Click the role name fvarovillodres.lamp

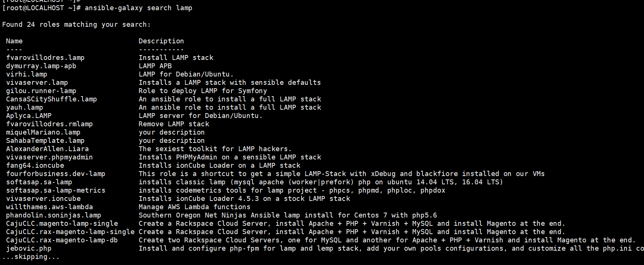coord(45,58)
